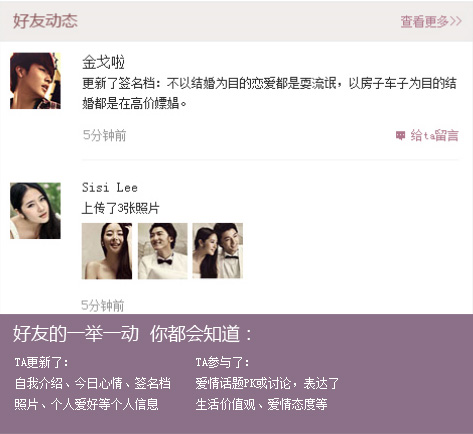Open 金戈啦's profile avatar

point(35,81)
